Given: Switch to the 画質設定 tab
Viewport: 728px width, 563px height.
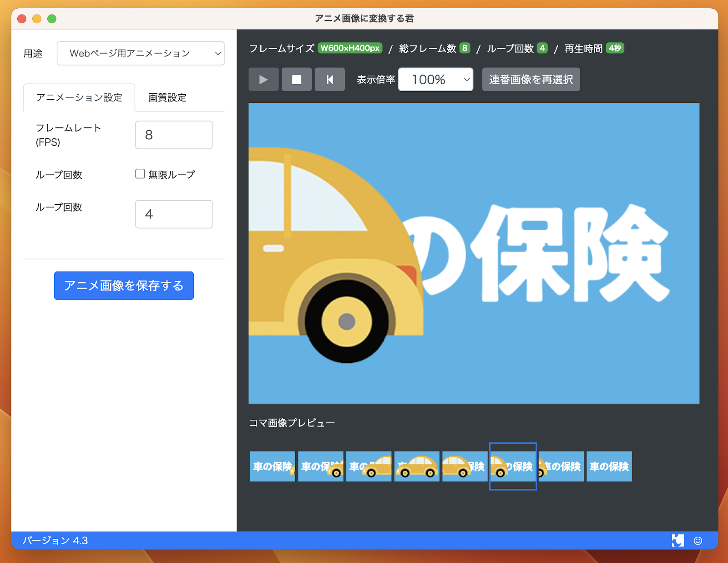Looking at the screenshot, I should (x=167, y=97).
